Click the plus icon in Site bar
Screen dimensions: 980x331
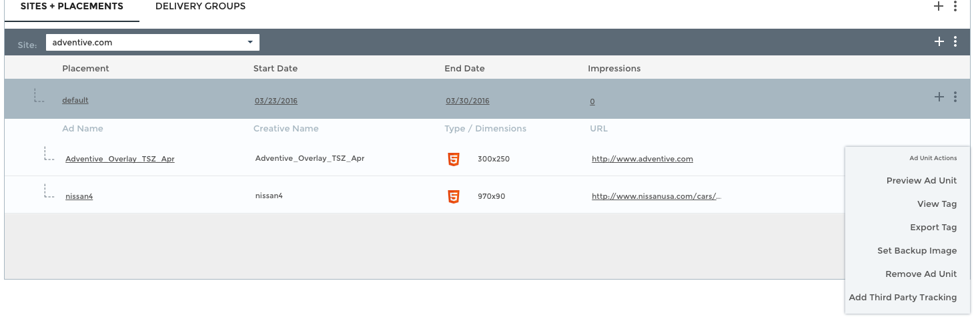tap(939, 41)
